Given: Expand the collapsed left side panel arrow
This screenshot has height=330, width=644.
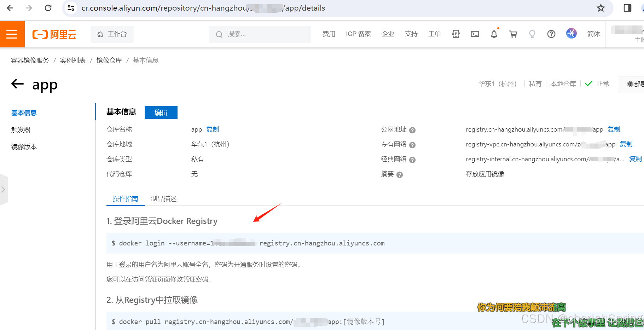Looking at the screenshot, I should pyautogui.click(x=4, y=190).
